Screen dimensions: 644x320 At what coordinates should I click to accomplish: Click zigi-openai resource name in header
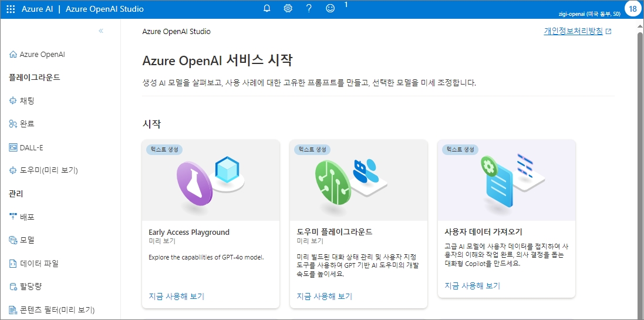pyautogui.click(x=589, y=14)
